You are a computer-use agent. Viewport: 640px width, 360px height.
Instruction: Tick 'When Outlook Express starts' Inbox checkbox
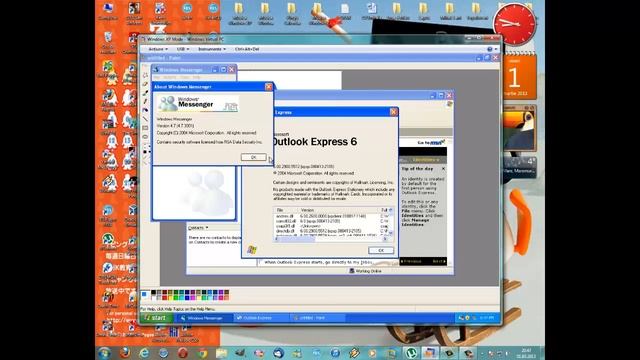coord(260,262)
